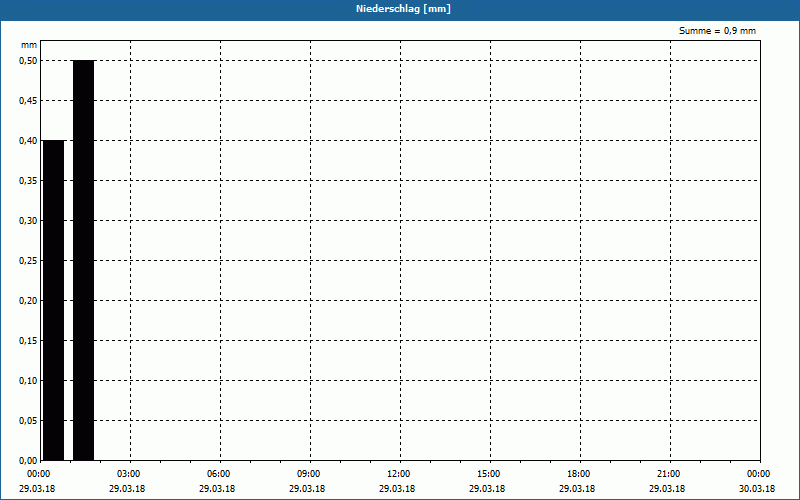
Task: Click the 0,25 y-axis label
Action: pyautogui.click(x=28, y=261)
